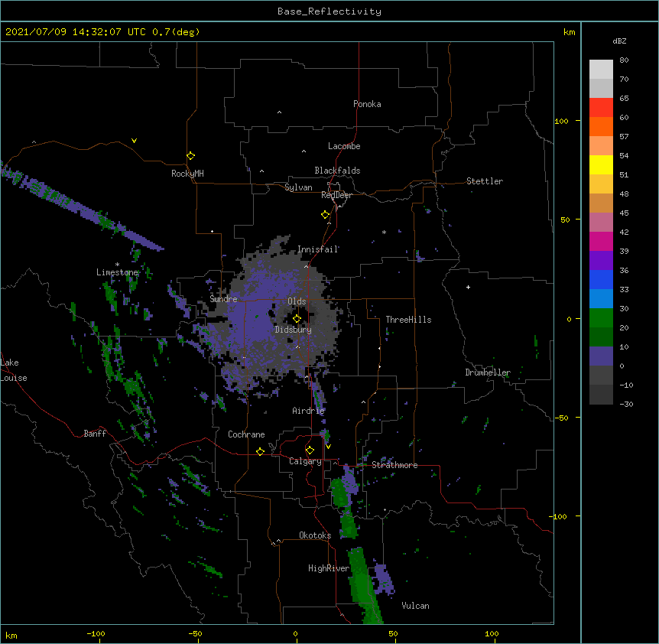Click the light blue 30-33 dBZ swatch
The height and width of the screenshot is (644, 659).
pyautogui.click(x=601, y=299)
